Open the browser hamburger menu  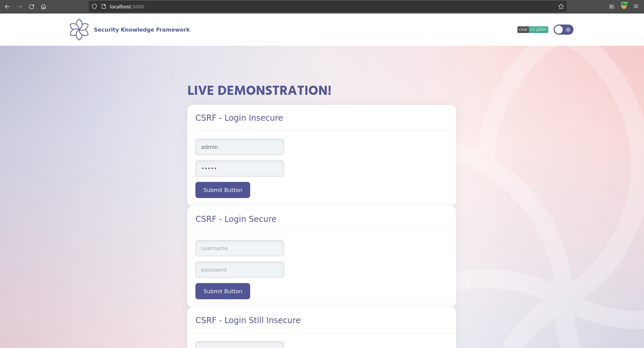[636, 7]
